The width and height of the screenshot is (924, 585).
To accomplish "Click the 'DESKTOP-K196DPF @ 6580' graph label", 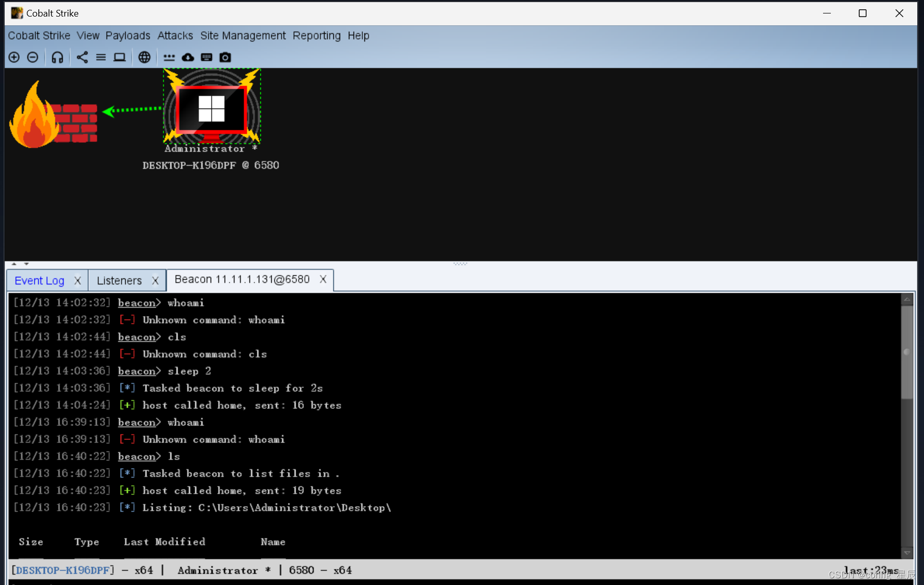I will (211, 165).
